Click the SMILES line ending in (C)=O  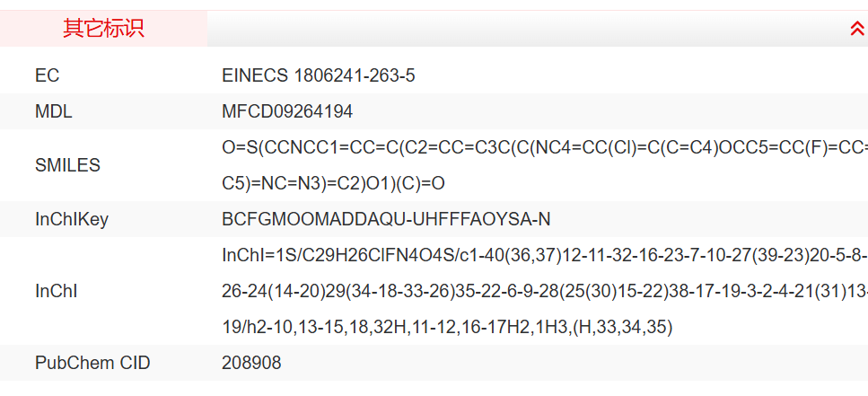click(333, 183)
